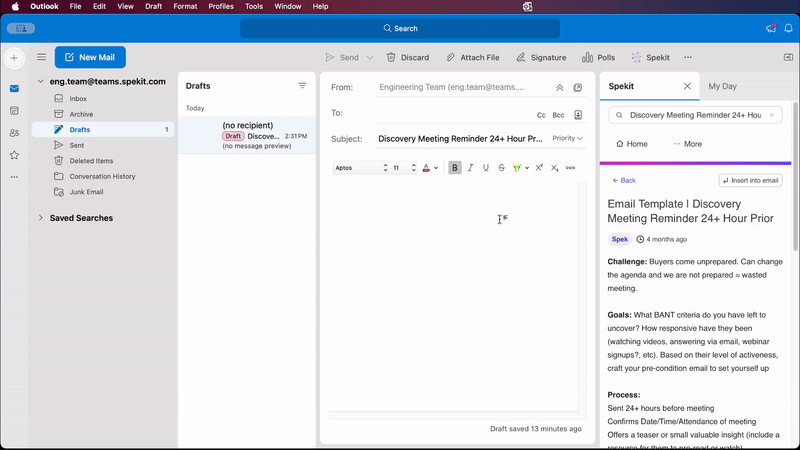This screenshot has height=450, width=800.
Task: Open the File menu
Action: [x=75, y=6]
